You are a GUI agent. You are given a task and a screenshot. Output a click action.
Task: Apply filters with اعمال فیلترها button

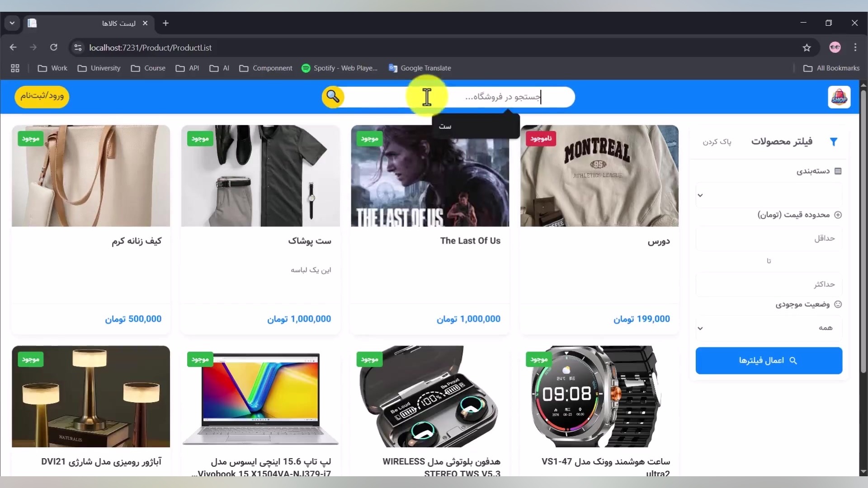[769, 361]
